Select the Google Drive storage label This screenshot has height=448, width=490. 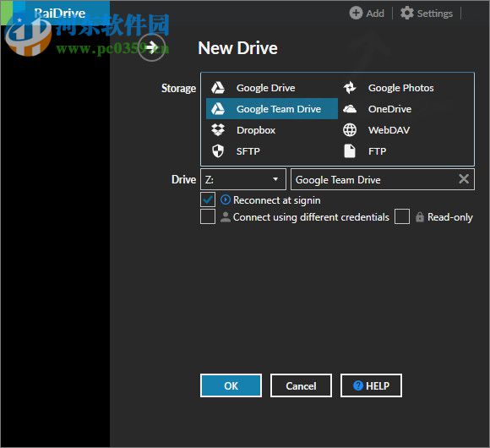(265, 88)
